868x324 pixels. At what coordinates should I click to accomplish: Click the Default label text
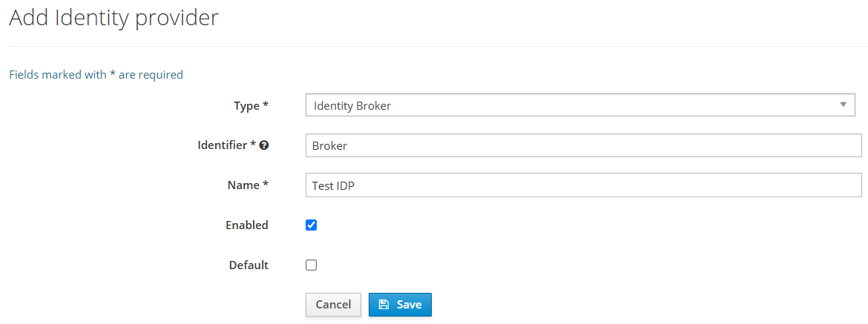[249, 265]
